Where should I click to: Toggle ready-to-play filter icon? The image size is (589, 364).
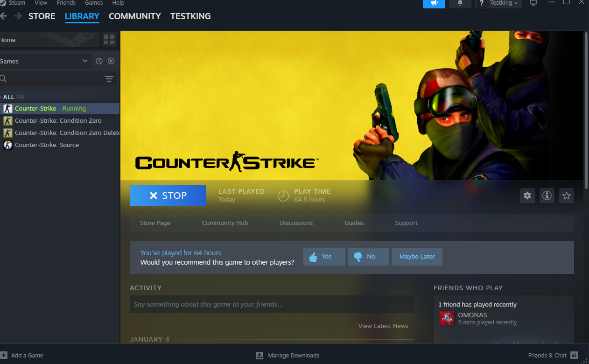(x=111, y=61)
